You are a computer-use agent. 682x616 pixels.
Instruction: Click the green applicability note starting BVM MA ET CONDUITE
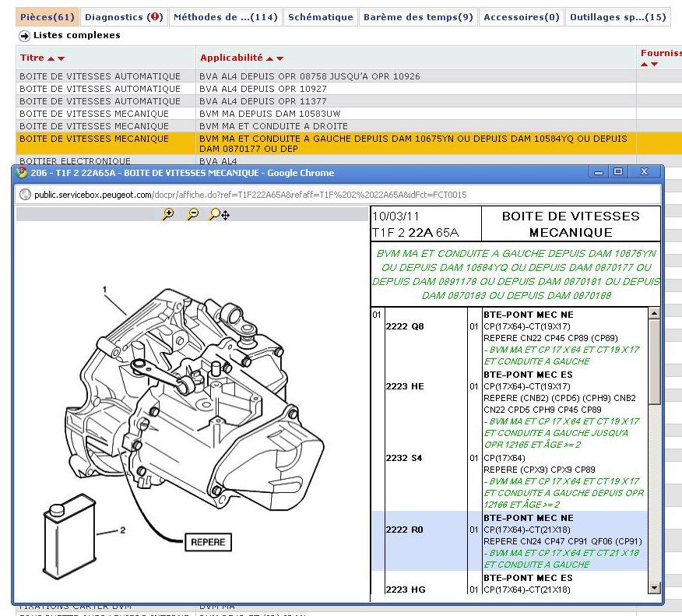coord(516,274)
